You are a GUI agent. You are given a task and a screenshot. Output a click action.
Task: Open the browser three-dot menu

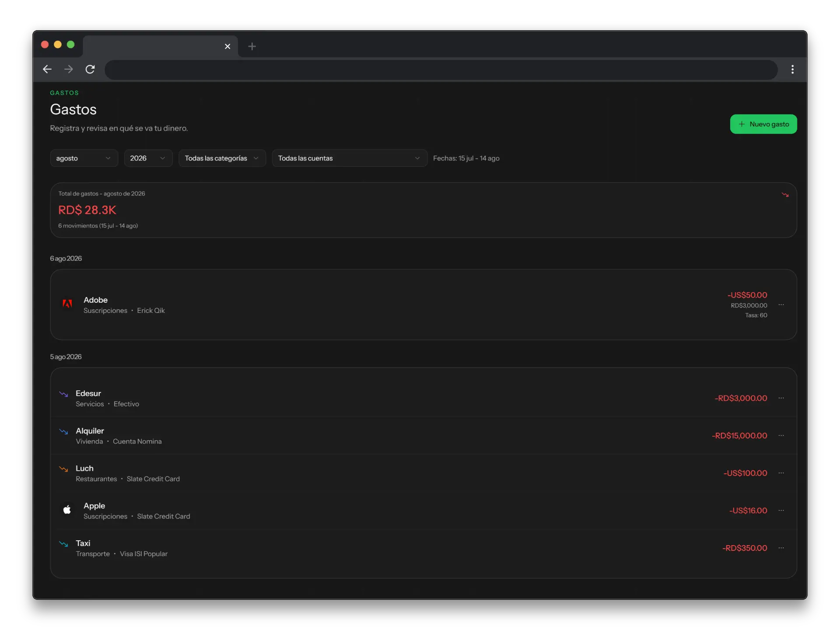(792, 69)
